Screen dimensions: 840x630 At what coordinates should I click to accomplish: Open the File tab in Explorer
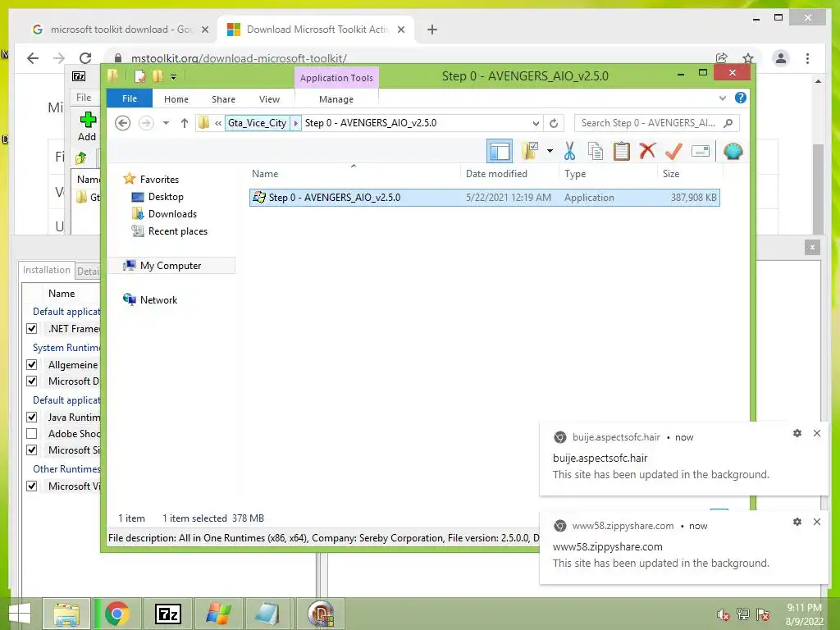pos(129,98)
